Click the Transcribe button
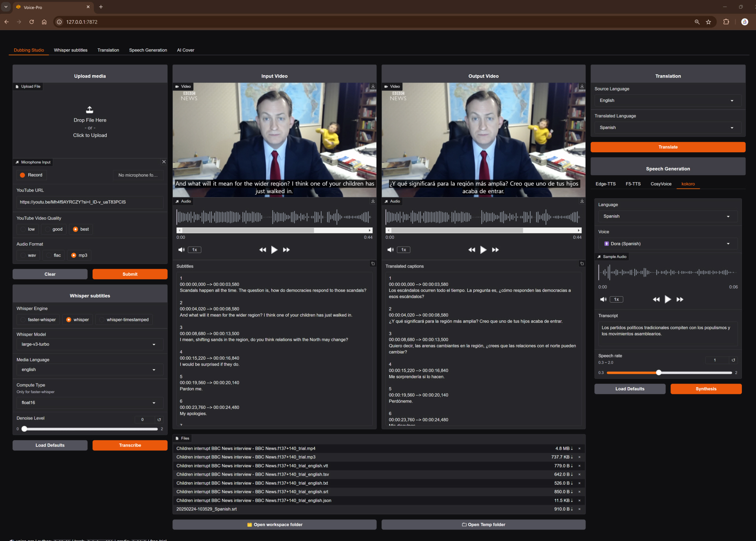This screenshot has width=756, height=541. coord(130,445)
